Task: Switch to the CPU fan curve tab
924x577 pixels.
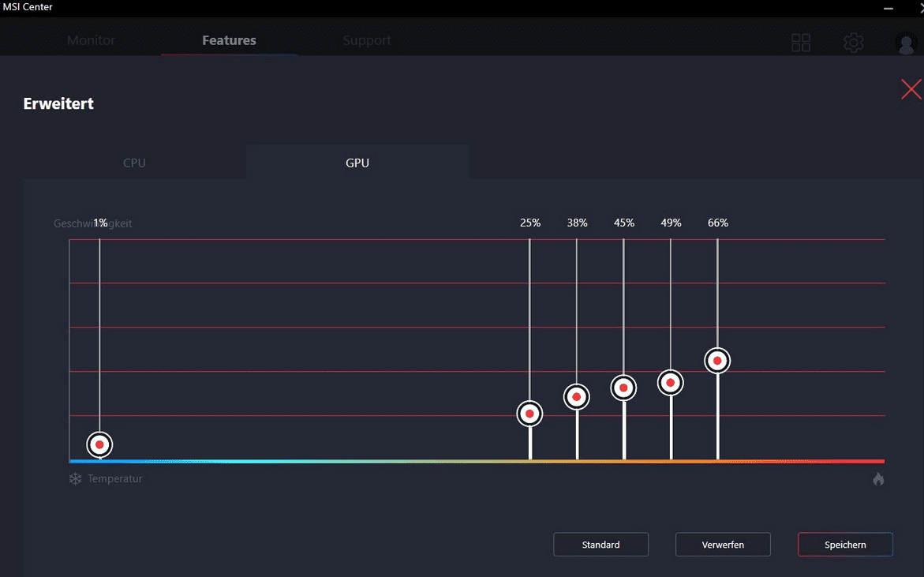Action: point(134,163)
